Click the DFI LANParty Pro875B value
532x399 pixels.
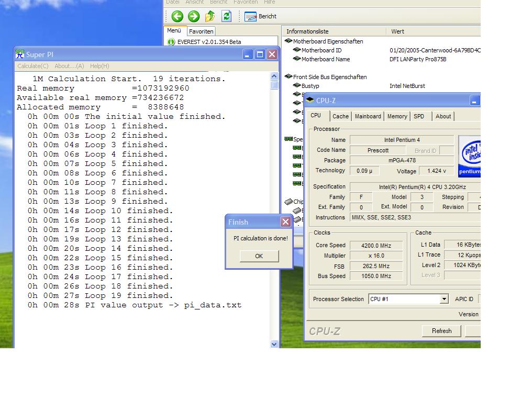[x=418, y=59]
